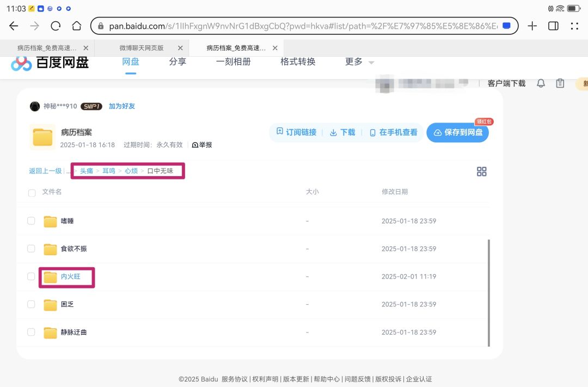Go back with the browser back arrow

pyautogui.click(x=14, y=26)
